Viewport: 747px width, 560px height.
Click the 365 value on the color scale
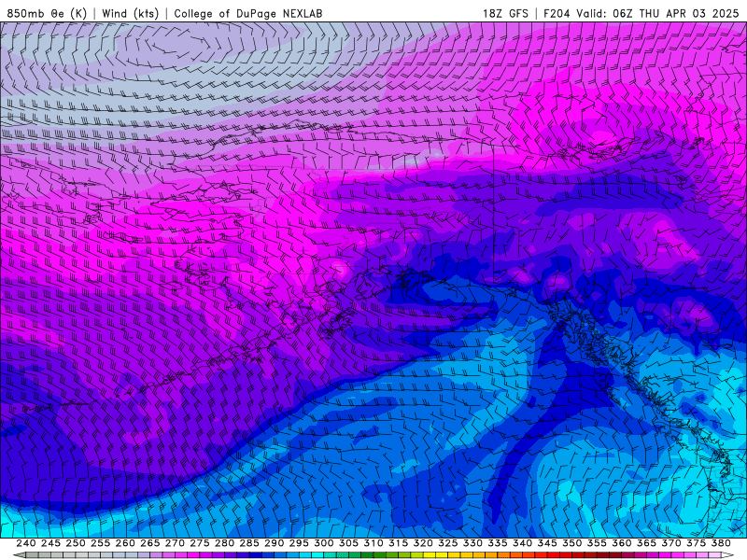(646, 543)
